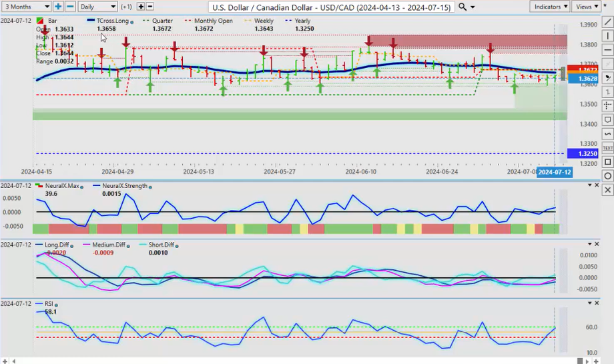Click the info dot beside TCross.Long
The width and height of the screenshot is (614, 364).
pyautogui.click(x=131, y=22)
